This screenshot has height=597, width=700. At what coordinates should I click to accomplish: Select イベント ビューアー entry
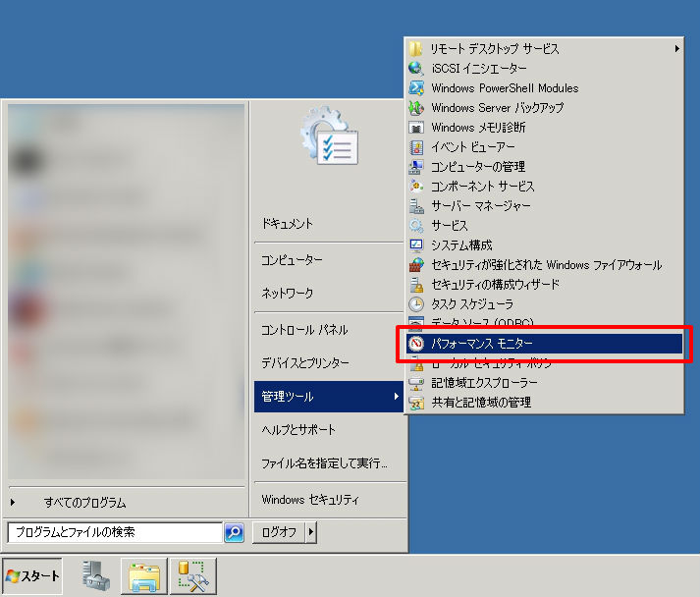[x=545, y=147]
